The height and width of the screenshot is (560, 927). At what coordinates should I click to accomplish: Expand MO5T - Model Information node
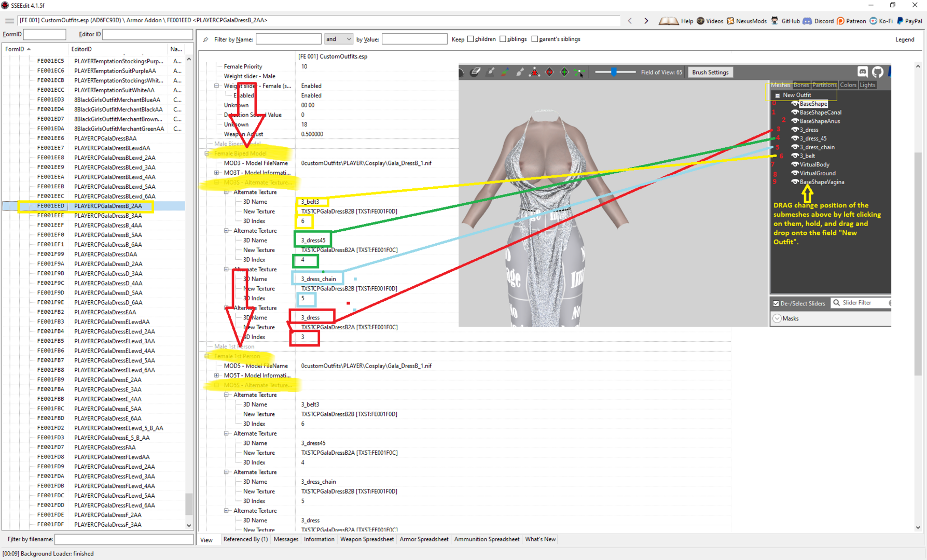[217, 375]
